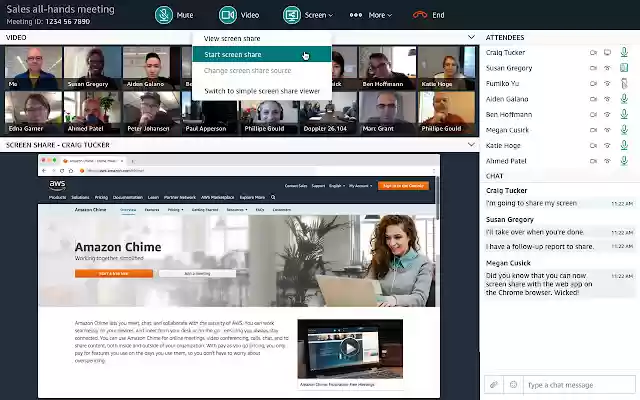640x400 pixels.
Task: Select Switch to simple screen share viewer
Action: (262, 91)
